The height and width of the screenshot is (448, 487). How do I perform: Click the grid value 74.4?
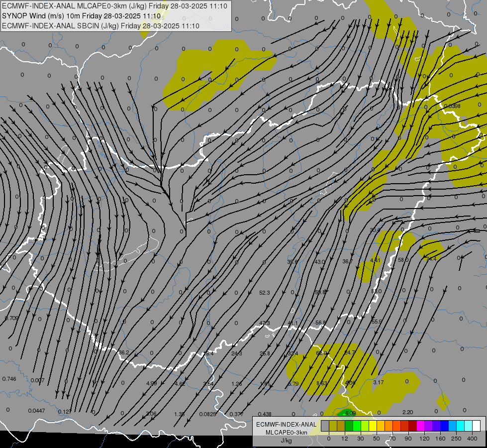(x=431, y=259)
